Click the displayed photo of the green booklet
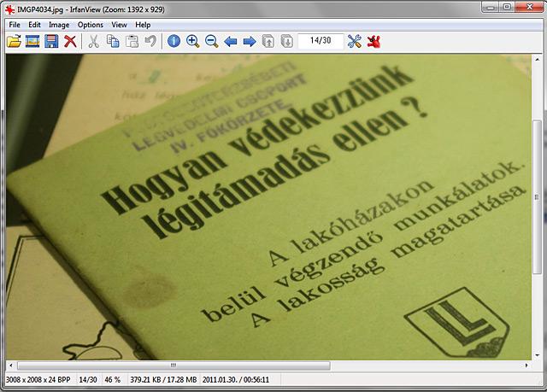 [268, 207]
